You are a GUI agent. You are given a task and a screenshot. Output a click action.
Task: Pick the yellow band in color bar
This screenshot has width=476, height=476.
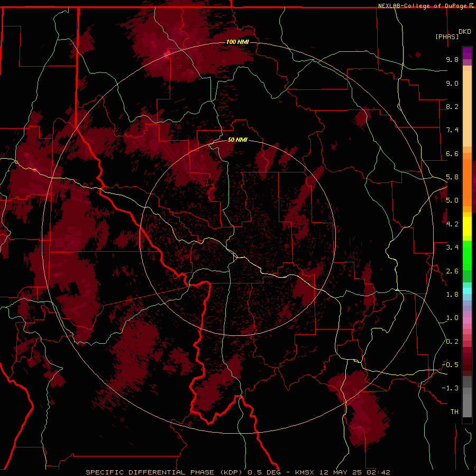(467, 226)
